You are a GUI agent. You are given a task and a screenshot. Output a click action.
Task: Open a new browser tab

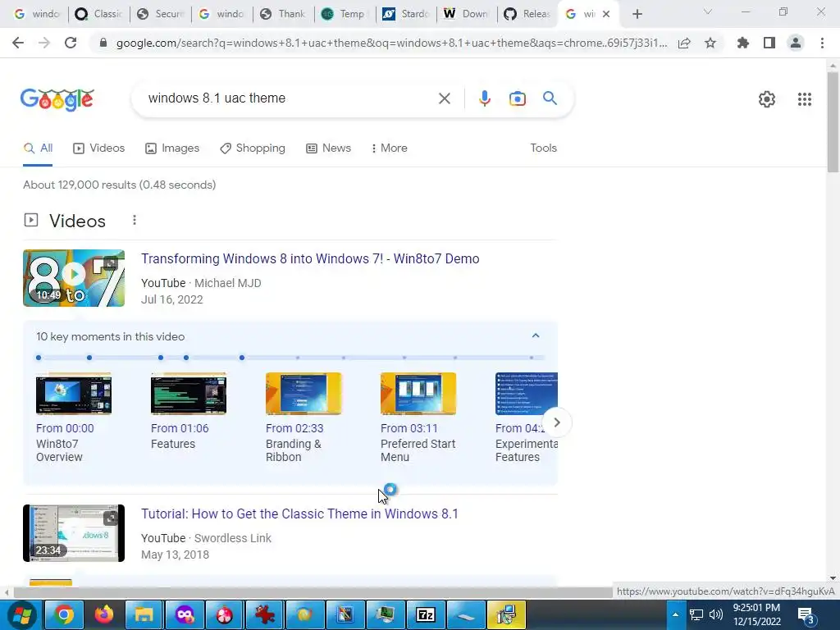point(637,14)
